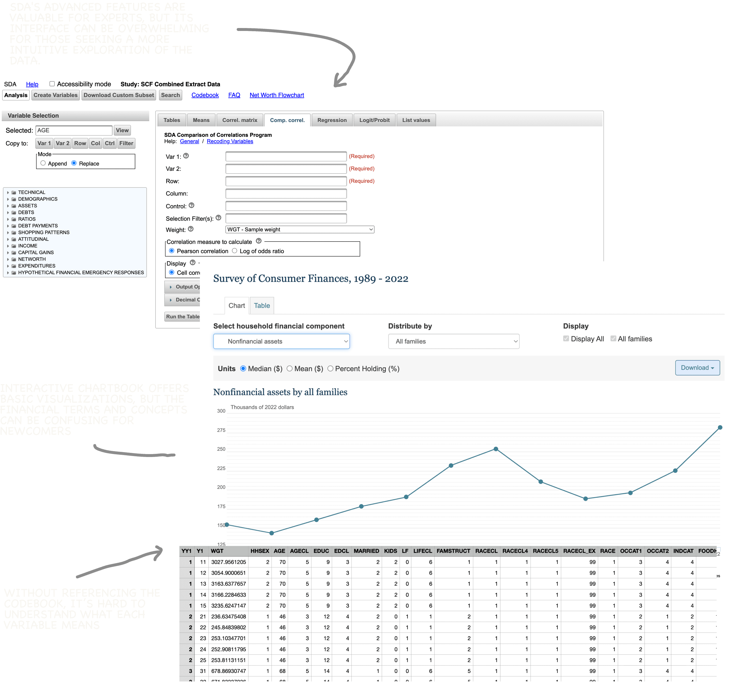Open the Distribute by dropdown
This screenshot has width=742, height=700.
[x=454, y=341]
